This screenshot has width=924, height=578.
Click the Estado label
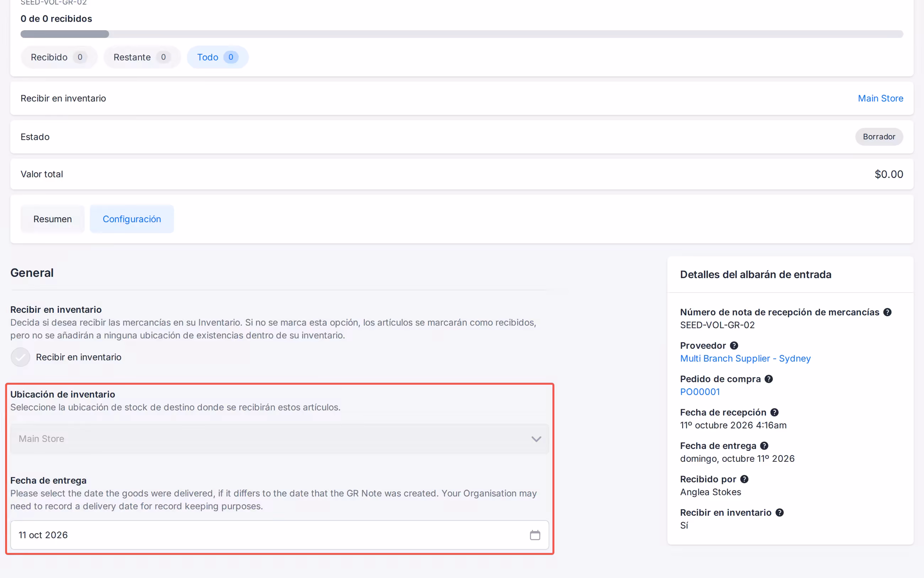pos(35,137)
